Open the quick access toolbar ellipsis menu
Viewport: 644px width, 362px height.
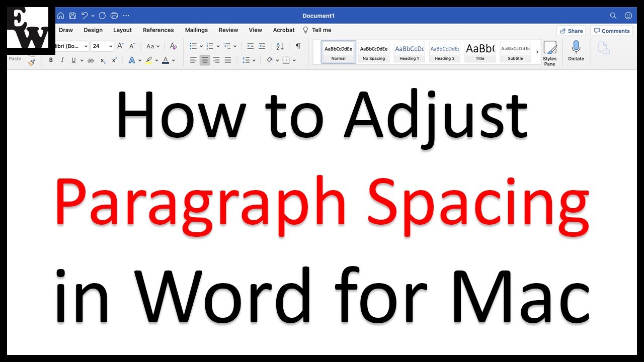[x=126, y=16]
